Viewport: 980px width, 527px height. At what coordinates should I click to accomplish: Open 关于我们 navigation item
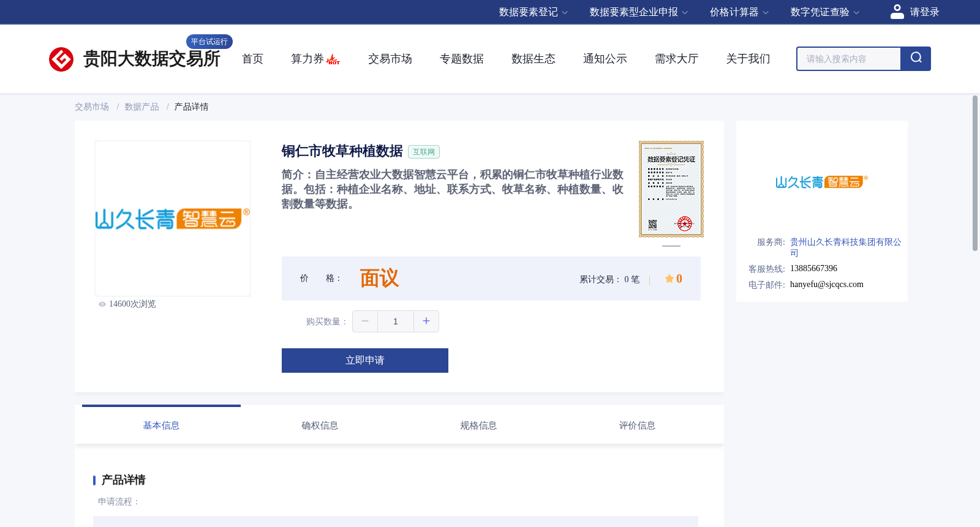(x=748, y=59)
